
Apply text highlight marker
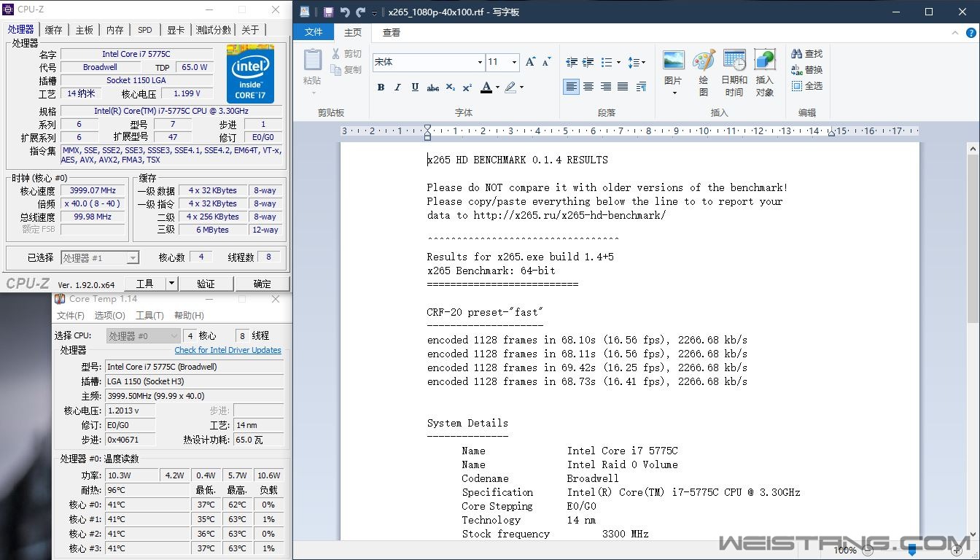point(510,87)
